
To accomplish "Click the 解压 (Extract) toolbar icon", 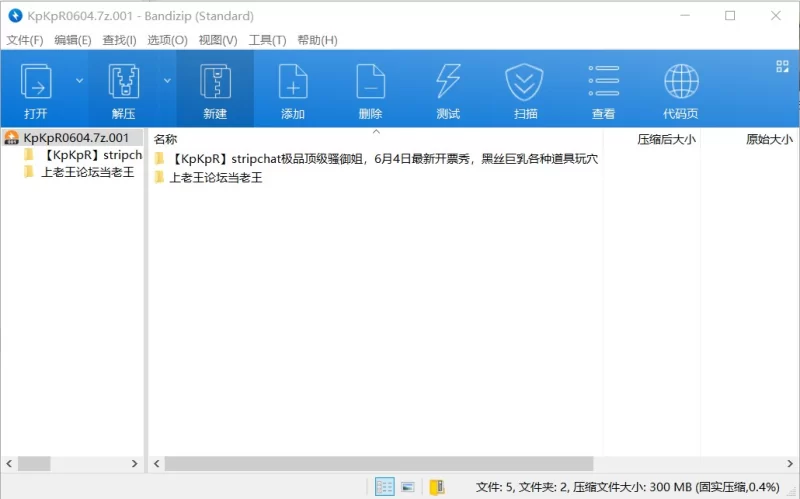I will click(123, 82).
